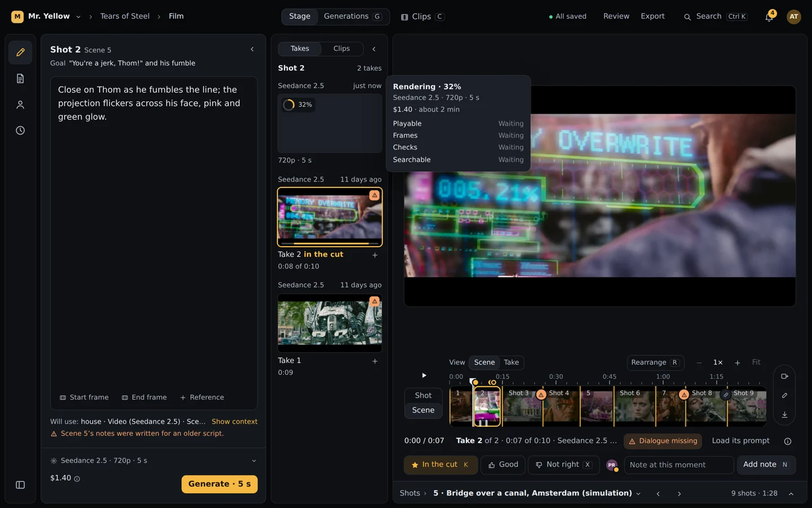
Task: Toggle the sidebar panel icon at bottom left
Action: pos(20,485)
